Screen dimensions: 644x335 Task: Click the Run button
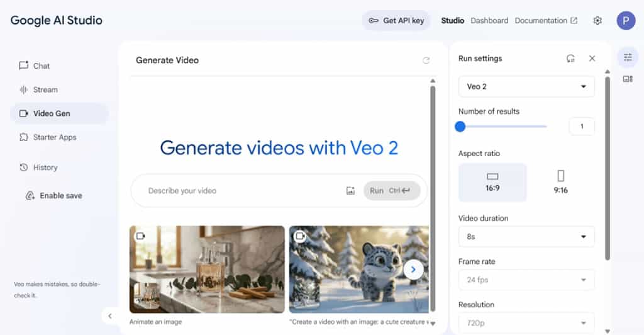coord(391,191)
